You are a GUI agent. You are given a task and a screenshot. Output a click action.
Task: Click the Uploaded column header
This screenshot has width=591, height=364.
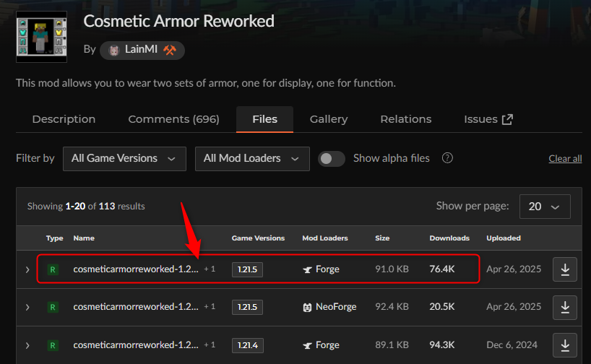tap(503, 238)
